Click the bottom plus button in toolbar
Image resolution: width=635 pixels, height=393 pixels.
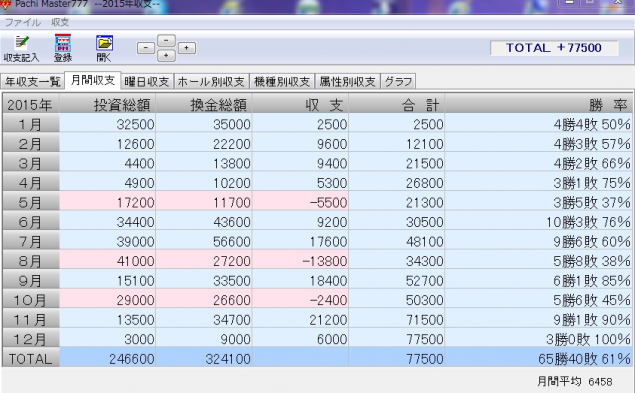click(x=166, y=56)
